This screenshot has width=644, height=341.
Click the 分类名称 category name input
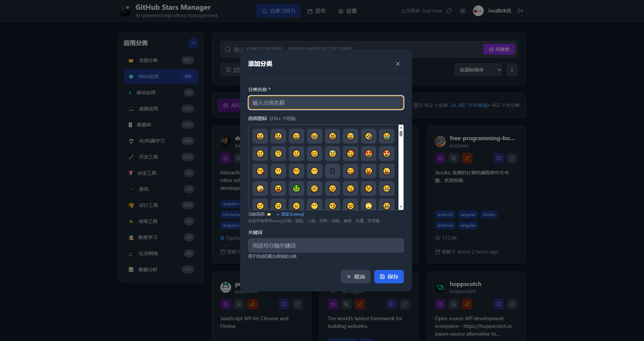click(x=326, y=103)
